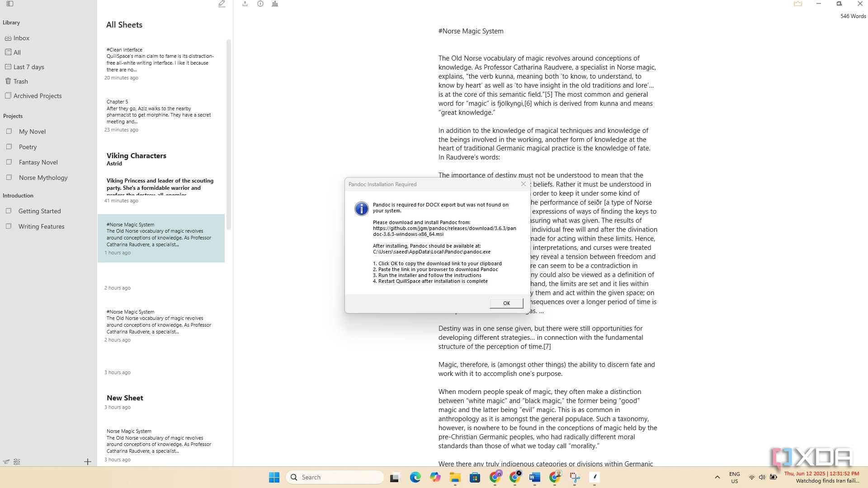Open Snipping Tool from taskbar

point(575,477)
